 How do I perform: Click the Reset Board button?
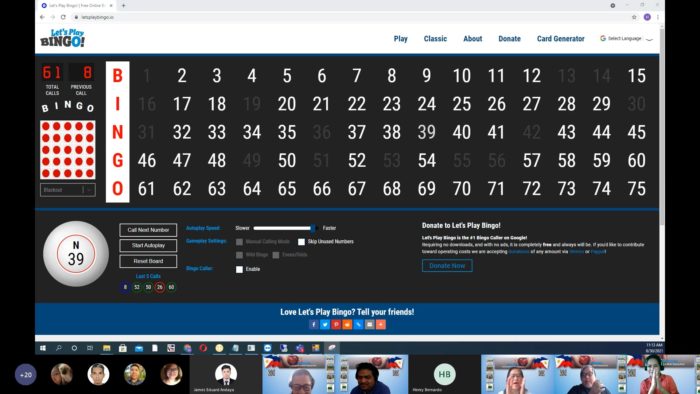[x=148, y=261]
